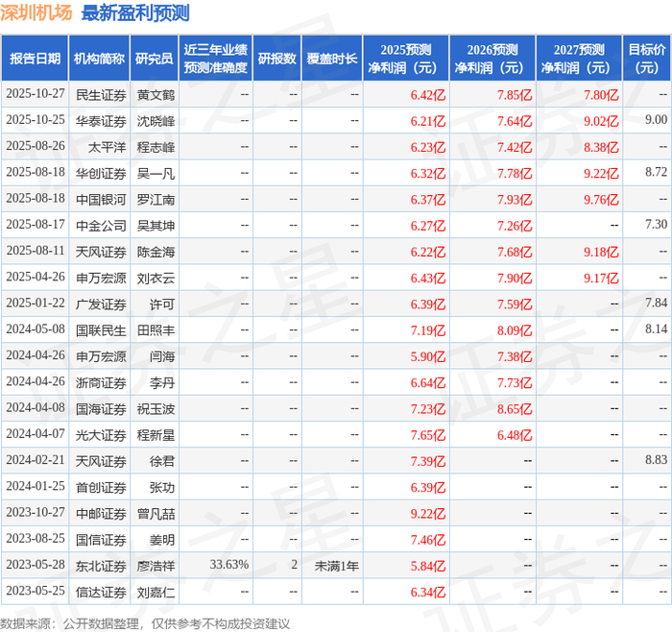The width and height of the screenshot is (672, 632).
Task: Select target price 8.72
Action: [656, 172]
